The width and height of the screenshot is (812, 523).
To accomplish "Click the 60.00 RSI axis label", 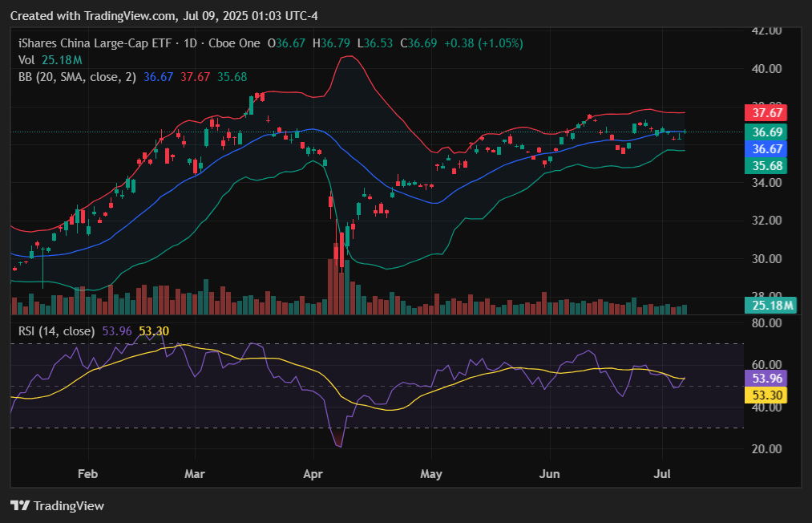I will [x=766, y=364].
